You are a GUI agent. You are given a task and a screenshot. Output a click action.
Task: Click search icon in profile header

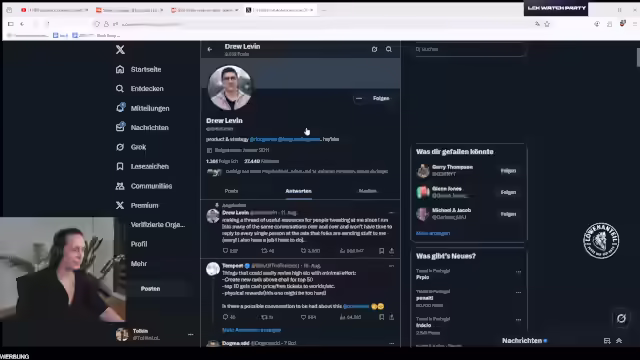[x=389, y=49]
